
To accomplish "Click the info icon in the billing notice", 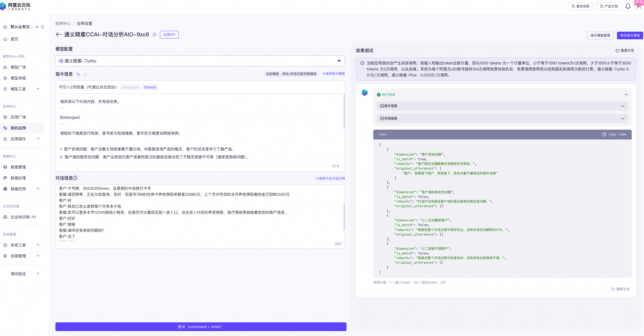I will [362, 63].
